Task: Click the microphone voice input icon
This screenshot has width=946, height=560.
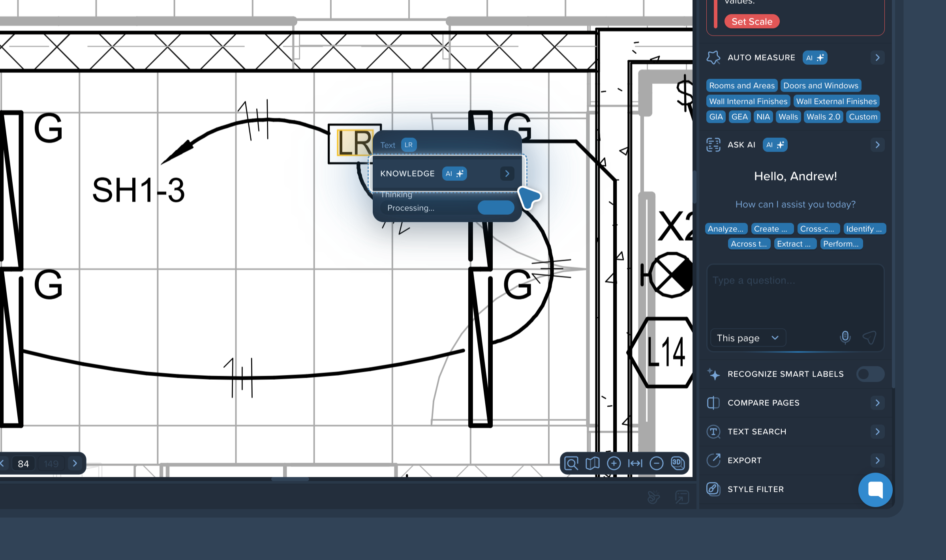Action: [x=845, y=337]
